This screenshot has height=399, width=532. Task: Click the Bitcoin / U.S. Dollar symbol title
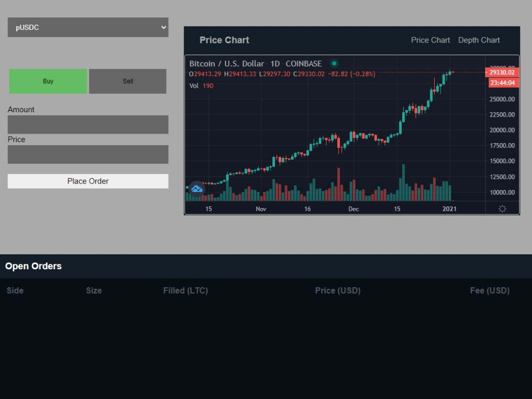227,64
